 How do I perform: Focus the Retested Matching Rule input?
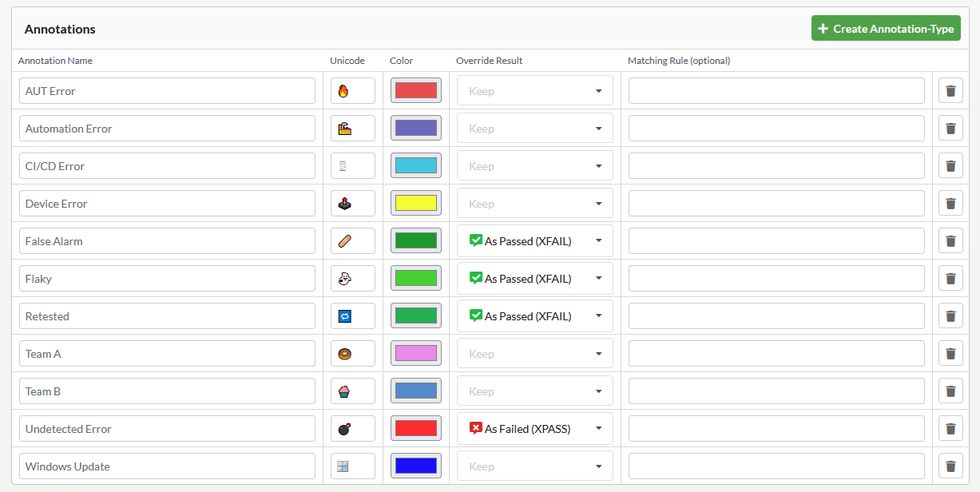(776, 316)
